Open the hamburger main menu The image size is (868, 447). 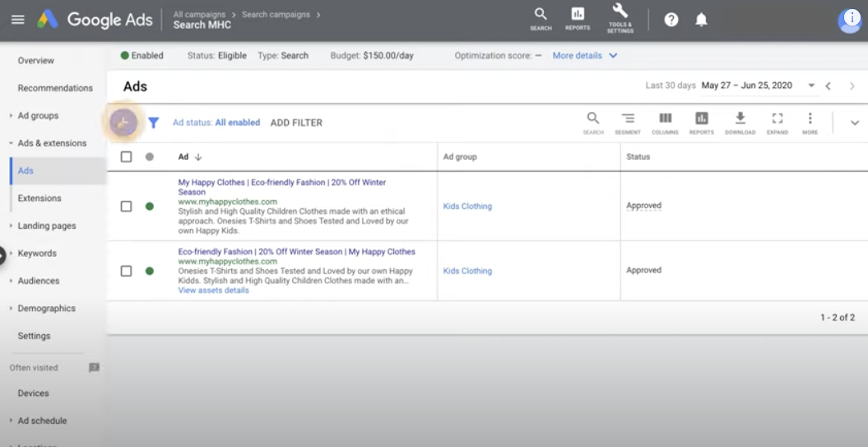pos(18,20)
